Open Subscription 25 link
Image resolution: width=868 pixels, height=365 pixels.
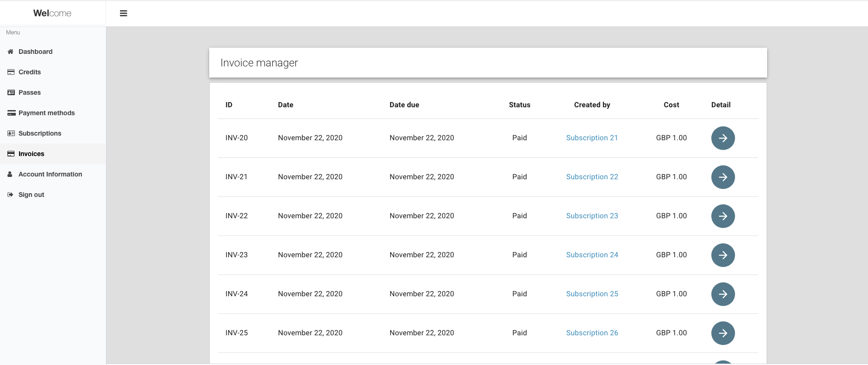(x=592, y=294)
